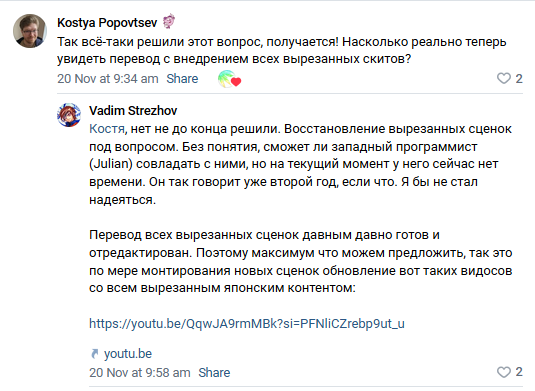Open the "20 Nov at 9:34 am" timestamp
535x391 pixels.
pyautogui.click(x=108, y=79)
